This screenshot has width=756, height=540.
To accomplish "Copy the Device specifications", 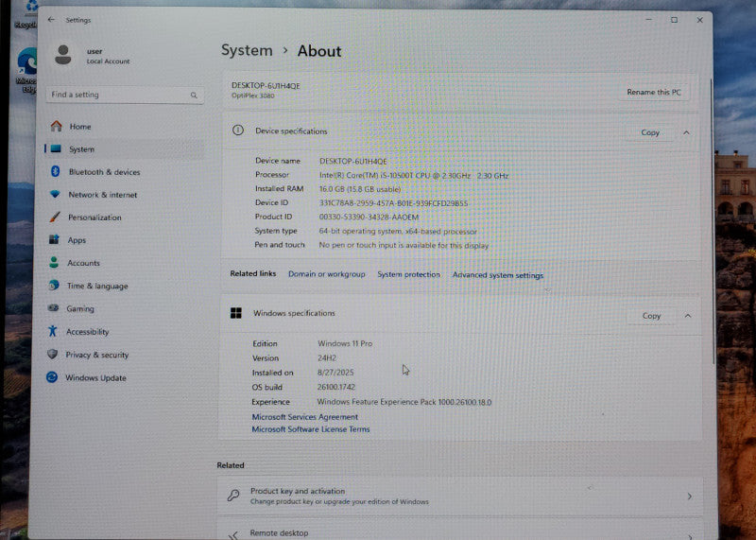I will click(649, 132).
